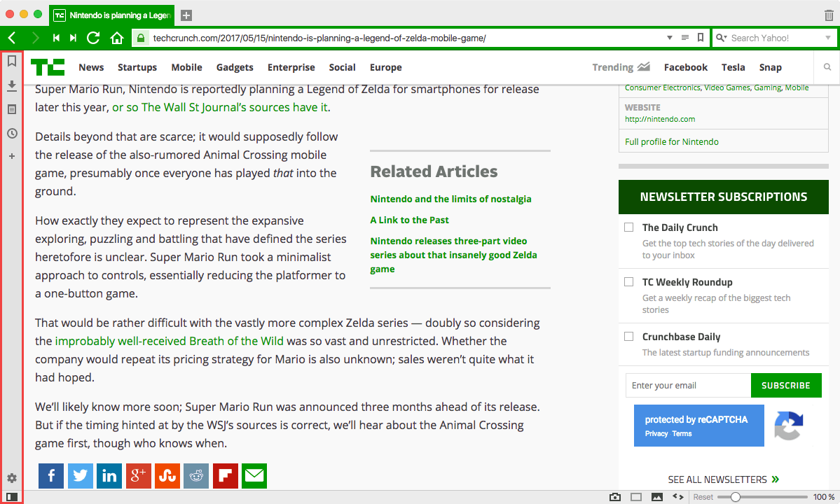The image size is (840, 504).
Task: Click the rewind history button
Action: [x=56, y=38]
